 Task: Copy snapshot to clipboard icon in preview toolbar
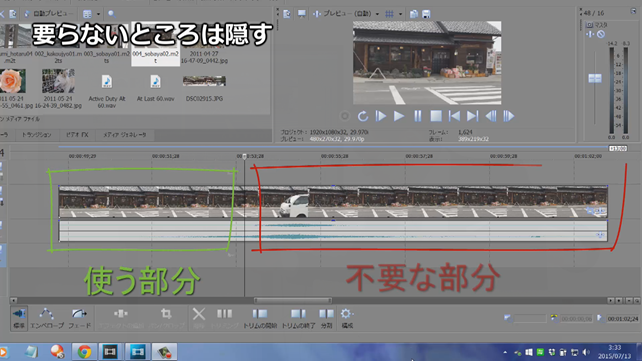414,14
